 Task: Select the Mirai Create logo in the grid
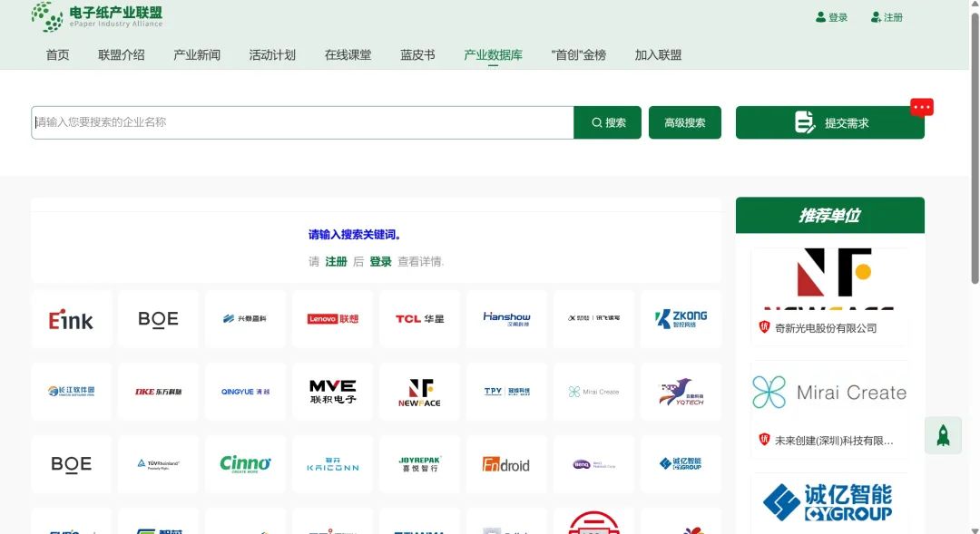(x=593, y=392)
